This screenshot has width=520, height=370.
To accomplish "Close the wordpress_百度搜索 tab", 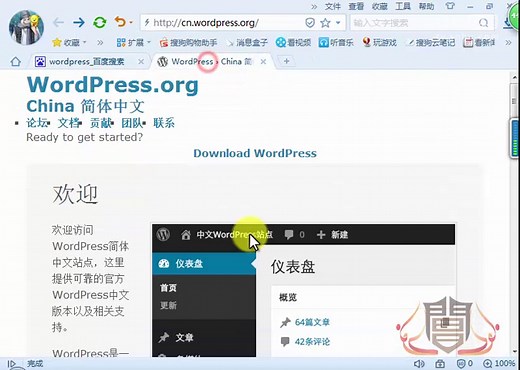I will click(x=141, y=62).
